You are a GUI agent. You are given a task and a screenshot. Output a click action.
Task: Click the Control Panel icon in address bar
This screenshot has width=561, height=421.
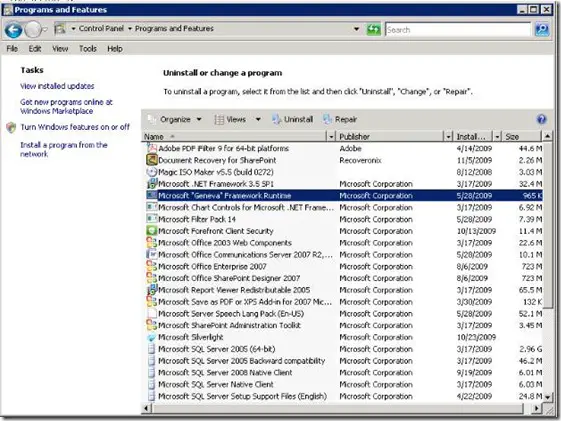point(60,29)
